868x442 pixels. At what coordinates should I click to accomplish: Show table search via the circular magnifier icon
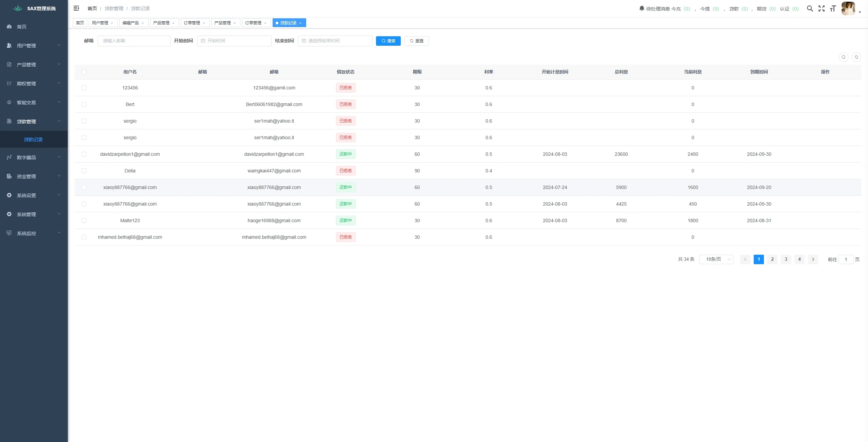[843, 57]
